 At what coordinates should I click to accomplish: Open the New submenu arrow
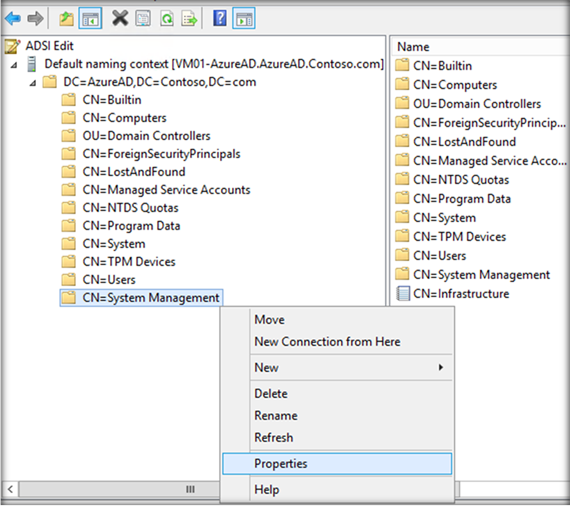[441, 368]
